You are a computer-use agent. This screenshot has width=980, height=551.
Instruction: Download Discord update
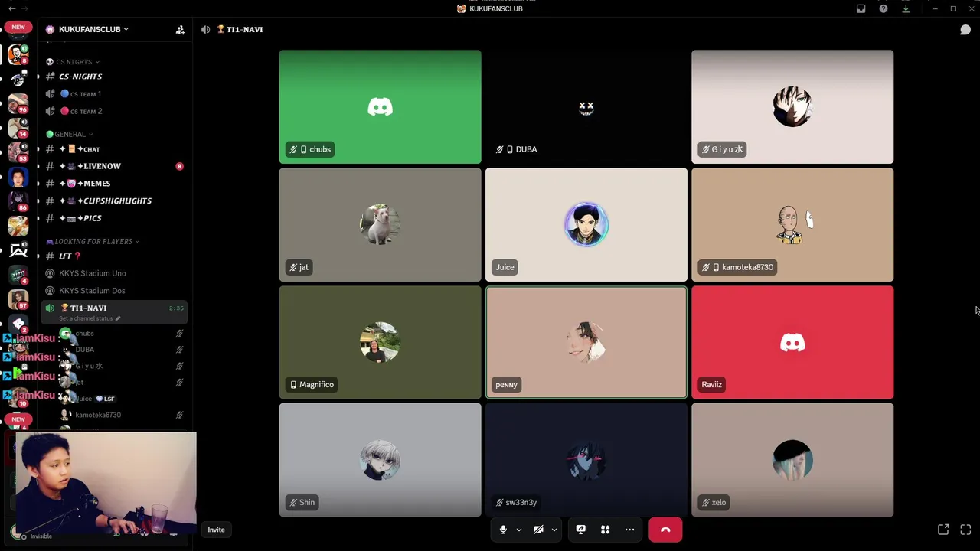(906, 8)
